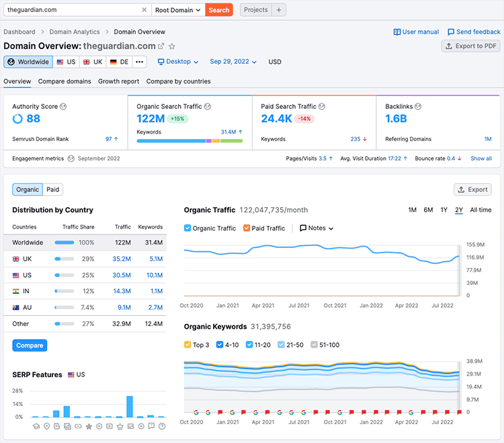
Task: Show info for Paid Search Traffic
Action: (322, 106)
